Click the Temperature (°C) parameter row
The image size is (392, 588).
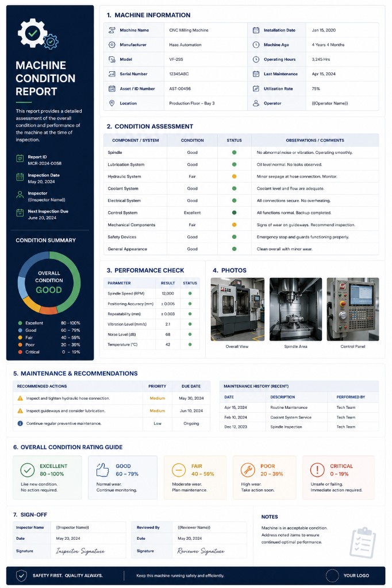coord(152,345)
